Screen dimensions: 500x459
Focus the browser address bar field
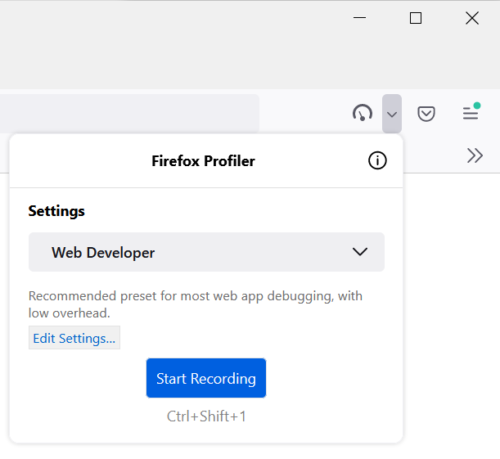point(129,113)
